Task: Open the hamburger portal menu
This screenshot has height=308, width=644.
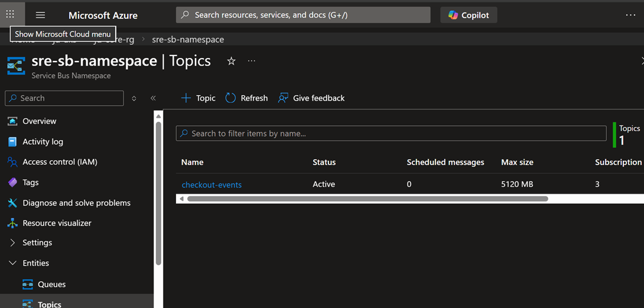Action: click(x=40, y=15)
